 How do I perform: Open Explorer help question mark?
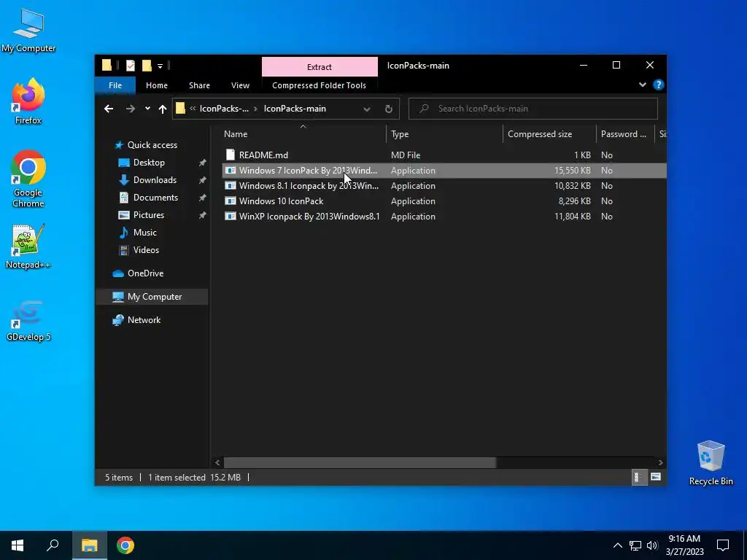(659, 85)
